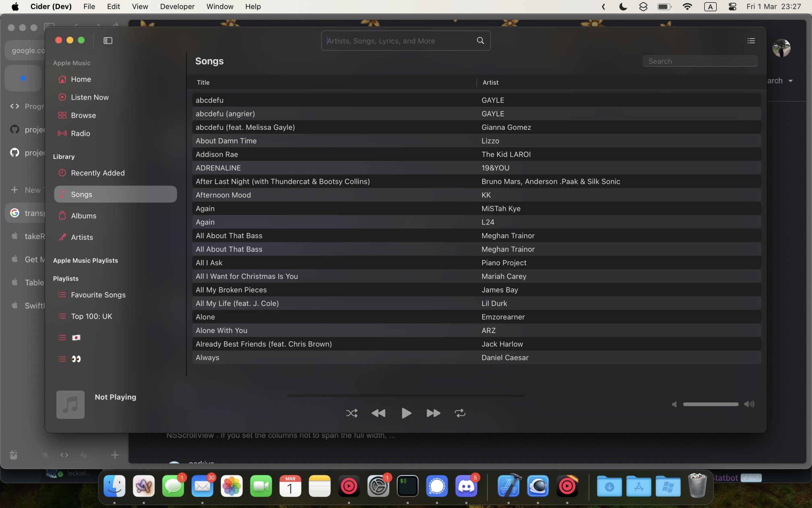812x508 pixels.
Task: Click the loud speaker icon beside volume slider
Action: (x=749, y=404)
